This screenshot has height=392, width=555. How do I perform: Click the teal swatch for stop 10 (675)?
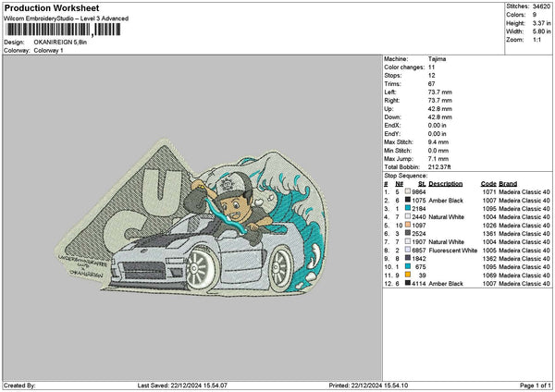coord(408,266)
